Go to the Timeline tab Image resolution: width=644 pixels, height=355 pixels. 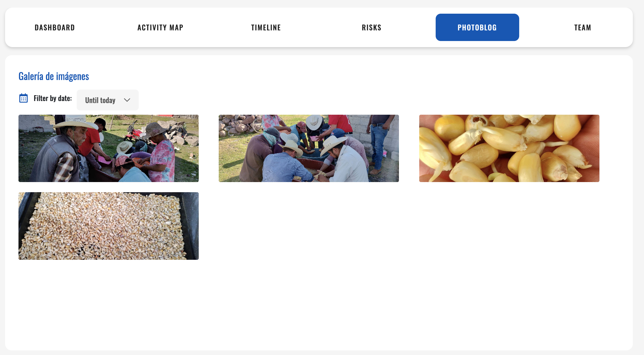266,27
